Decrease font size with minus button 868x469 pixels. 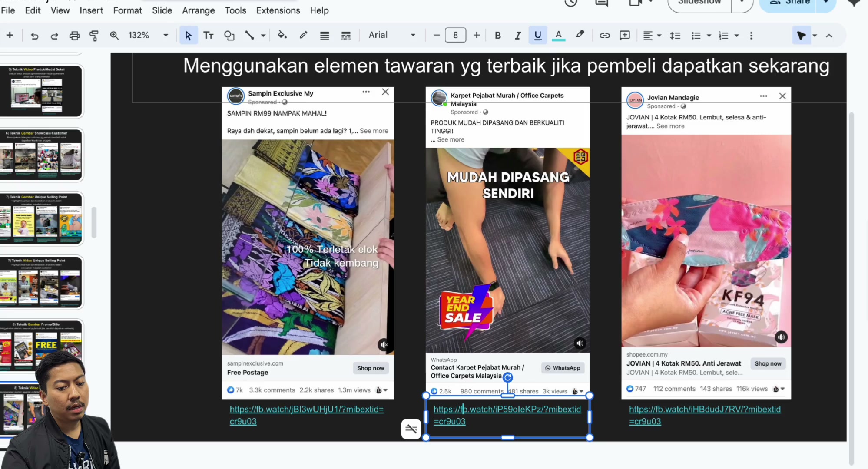tap(437, 36)
